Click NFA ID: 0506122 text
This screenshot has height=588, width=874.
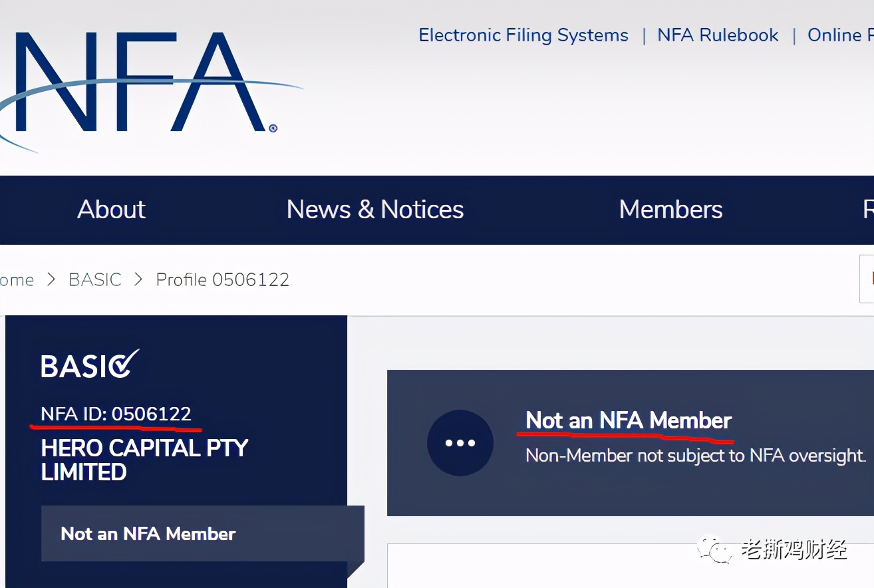click(116, 414)
